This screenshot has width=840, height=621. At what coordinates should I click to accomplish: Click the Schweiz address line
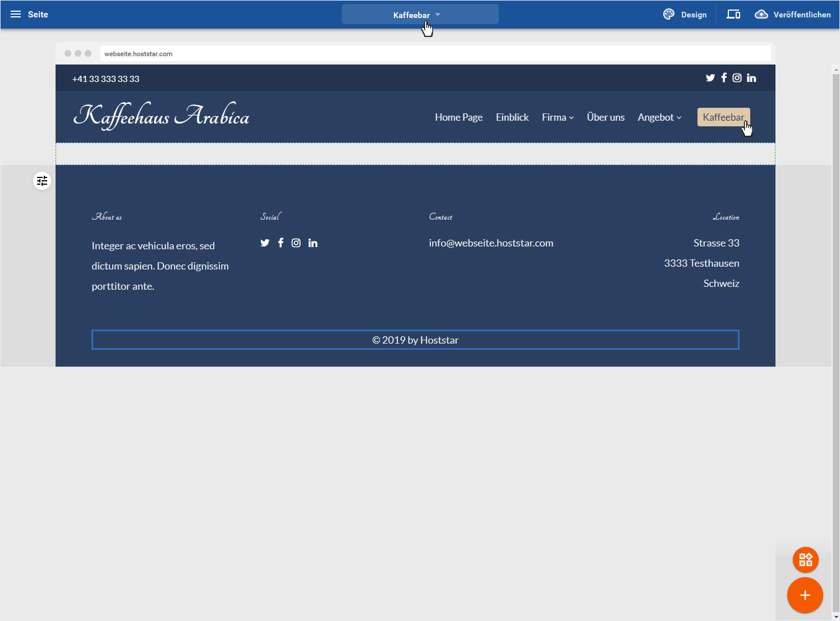tap(721, 284)
